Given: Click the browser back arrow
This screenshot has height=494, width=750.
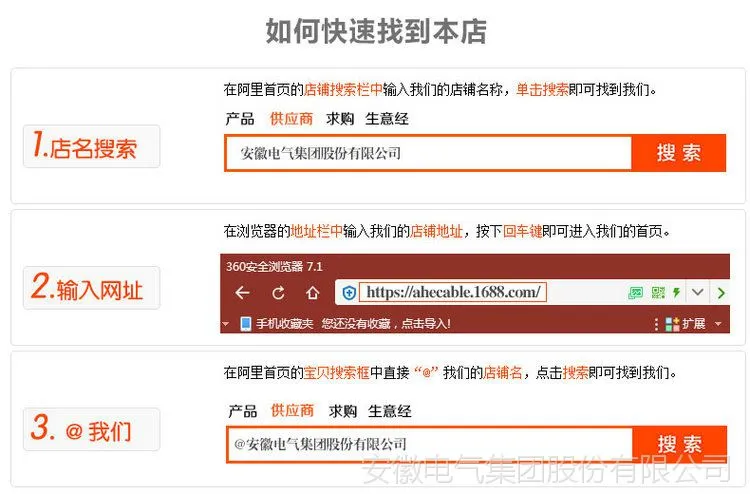Looking at the screenshot, I should click(243, 293).
